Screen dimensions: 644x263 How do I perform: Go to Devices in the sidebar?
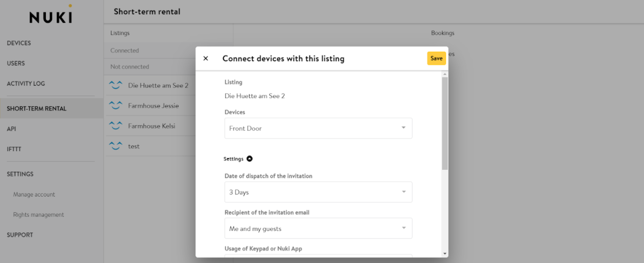[19, 43]
